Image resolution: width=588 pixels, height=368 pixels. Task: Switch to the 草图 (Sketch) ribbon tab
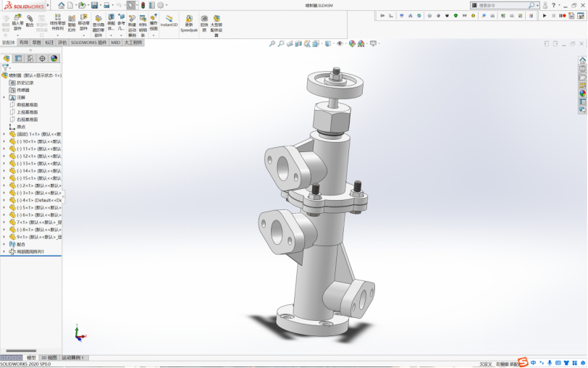pyautogui.click(x=36, y=43)
